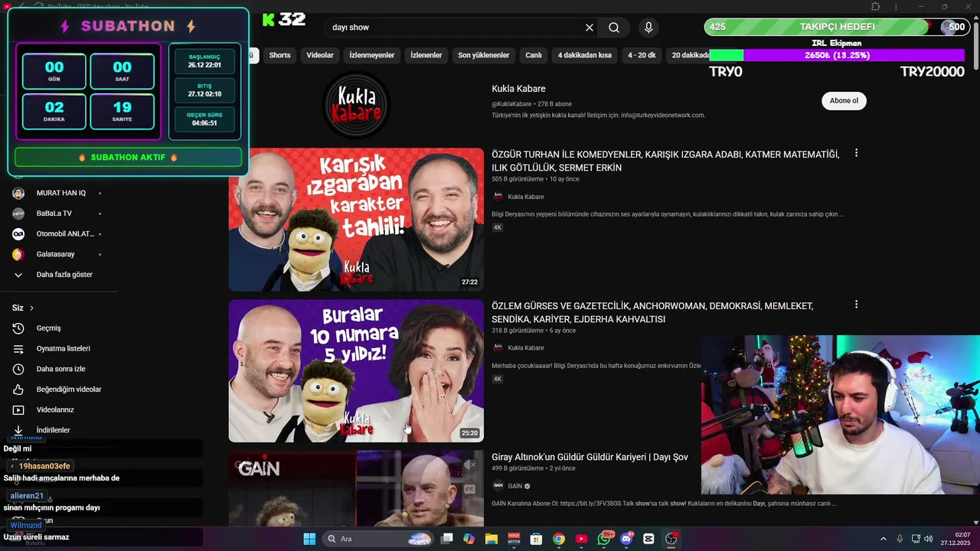
Task: Open ÖZGÜR TURHAN İLE KOMEDYENLER video title
Action: click(x=665, y=161)
